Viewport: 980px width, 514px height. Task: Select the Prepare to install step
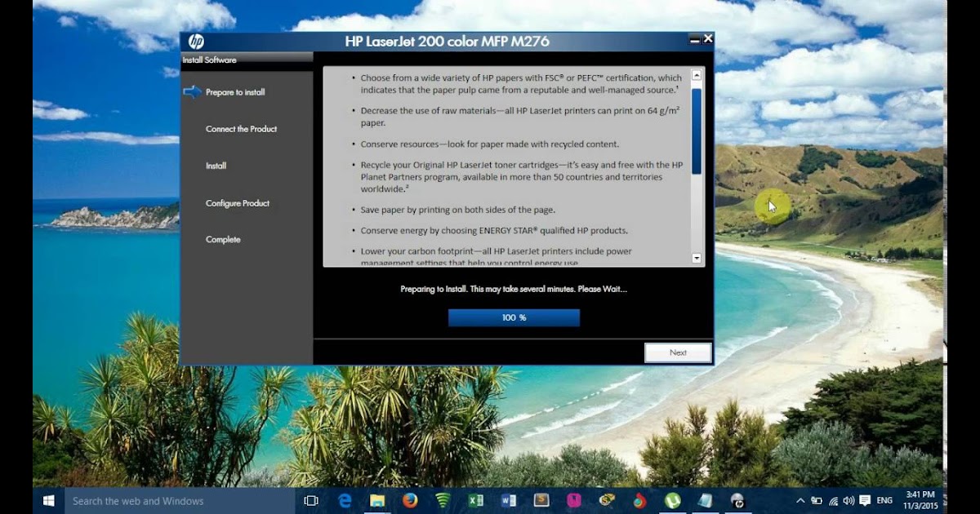(235, 92)
